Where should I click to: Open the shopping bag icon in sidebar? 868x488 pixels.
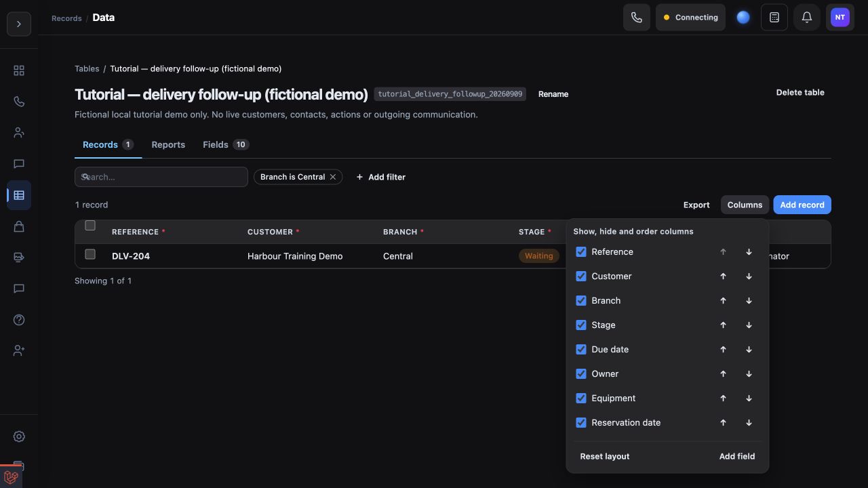pyautogui.click(x=19, y=226)
